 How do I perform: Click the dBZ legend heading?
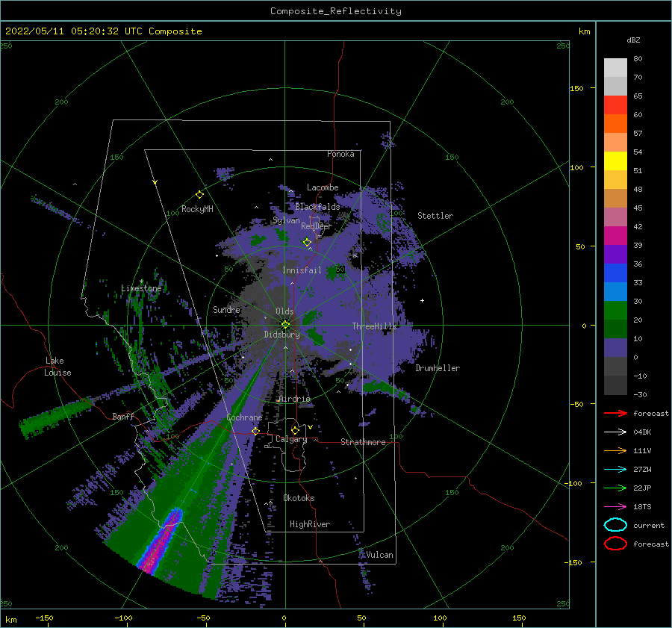(633, 40)
